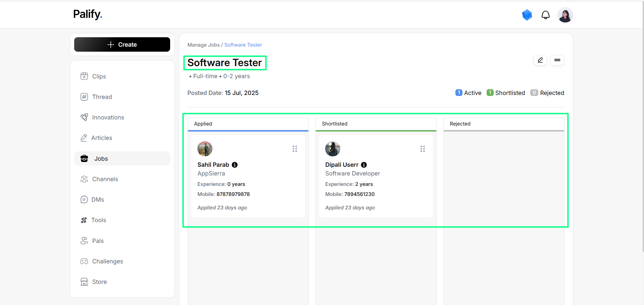Open the notifications bell
This screenshot has height=305, width=644.
click(546, 15)
